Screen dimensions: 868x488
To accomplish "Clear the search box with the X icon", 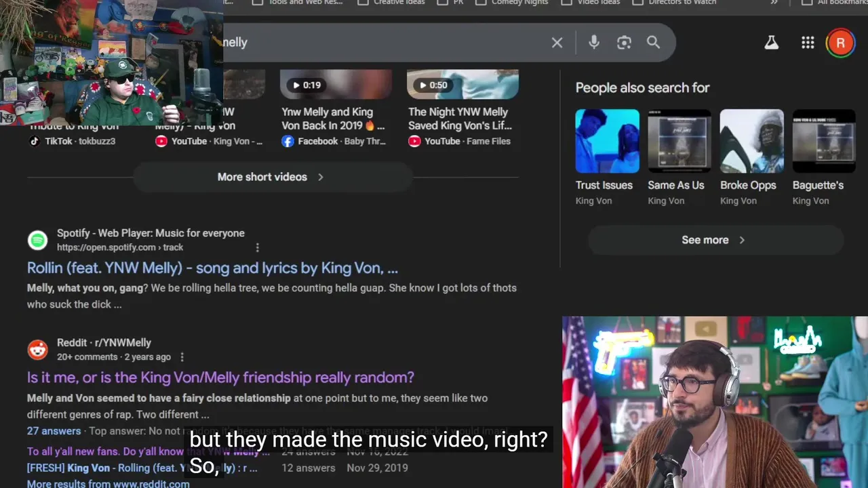I will coord(557,43).
